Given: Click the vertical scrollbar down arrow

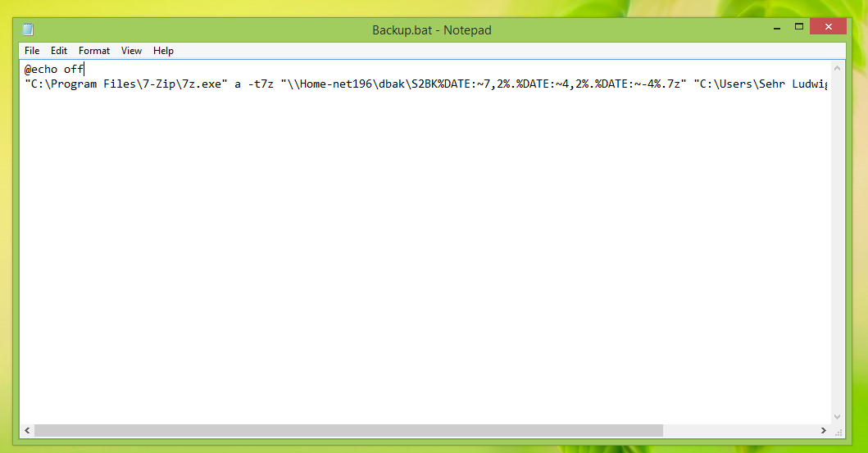Looking at the screenshot, I should [x=838, y=416].
